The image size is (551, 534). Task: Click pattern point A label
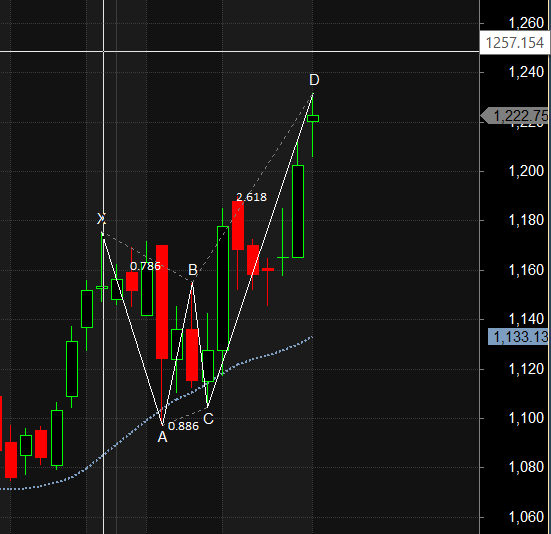point(162,437)
